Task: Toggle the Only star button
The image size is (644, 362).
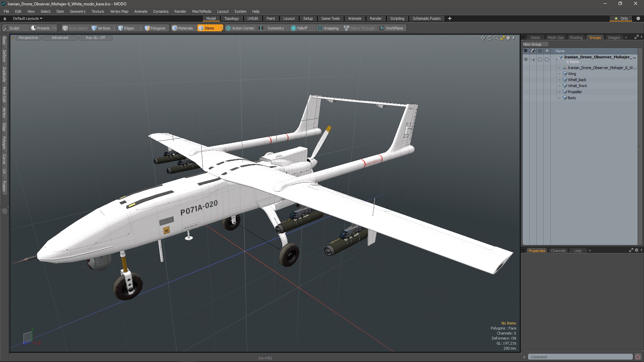Action: 621,18
